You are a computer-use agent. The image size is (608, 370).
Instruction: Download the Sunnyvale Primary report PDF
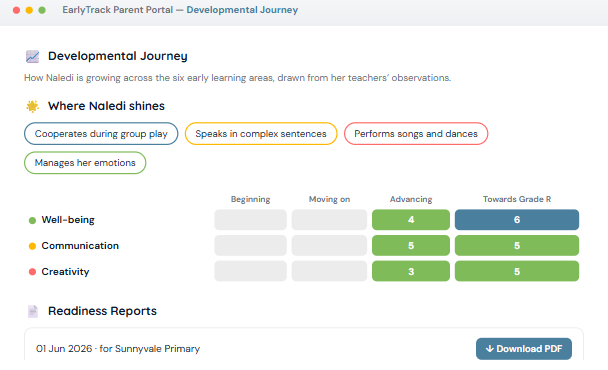click(x=523, y=349)
